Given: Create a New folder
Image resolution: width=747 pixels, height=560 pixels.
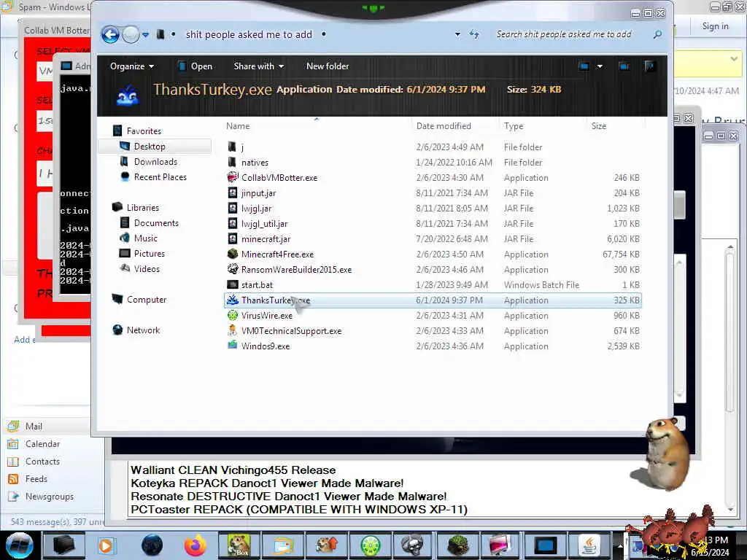Looking at the screenshot, I should 328,66.
